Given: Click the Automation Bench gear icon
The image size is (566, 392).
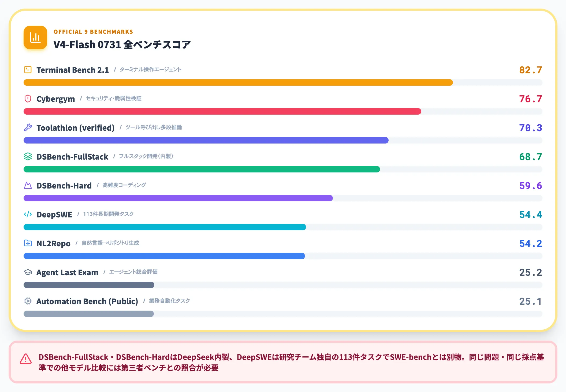Looking at the screenshot, I should tap(28, 301).
